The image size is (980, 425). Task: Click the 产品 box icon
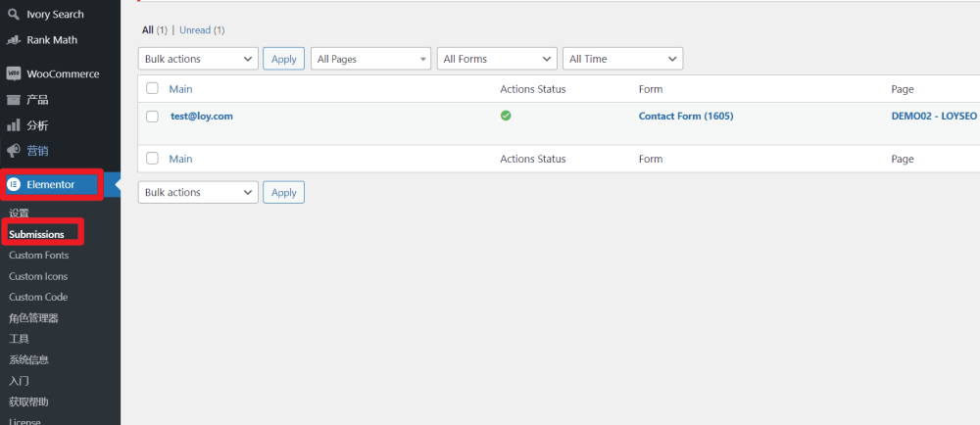[x=13, y=100]
